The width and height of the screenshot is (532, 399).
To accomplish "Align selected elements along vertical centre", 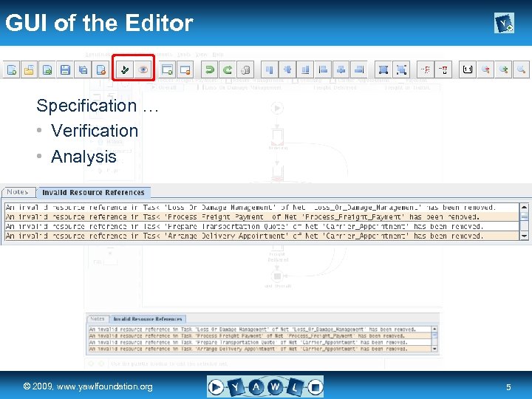I will (x=341, y=70).
